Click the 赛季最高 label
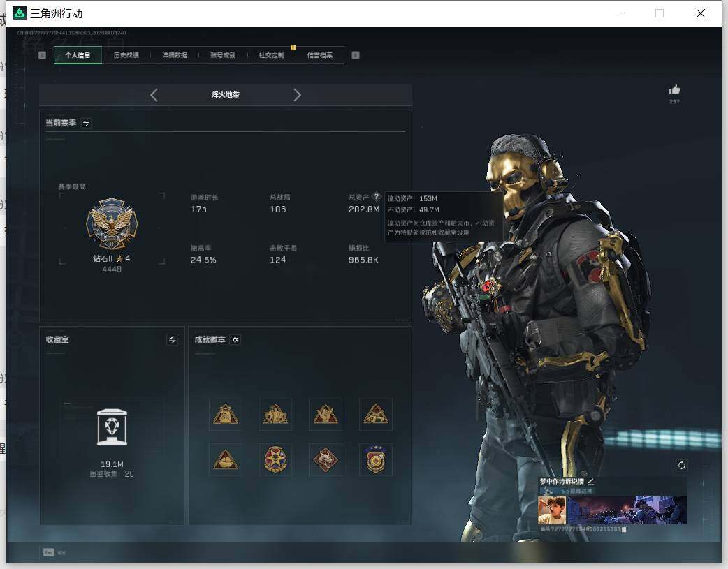Image resolution: width=728 pixels, height=569 pixels. tap(72, 186)
